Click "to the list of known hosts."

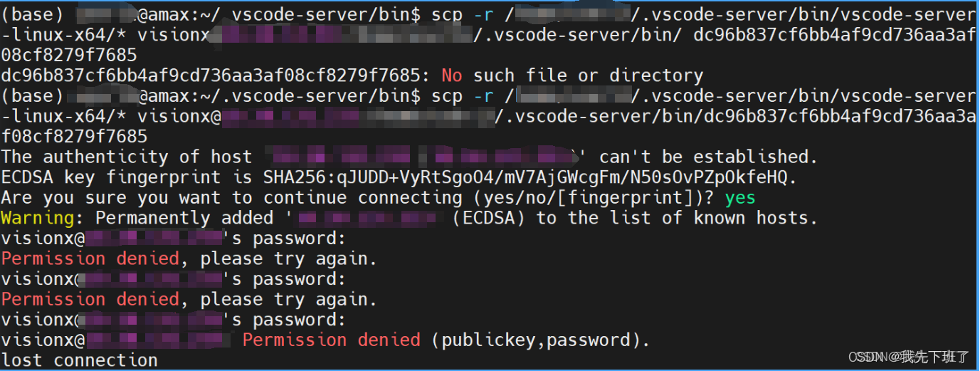[677, 218]
